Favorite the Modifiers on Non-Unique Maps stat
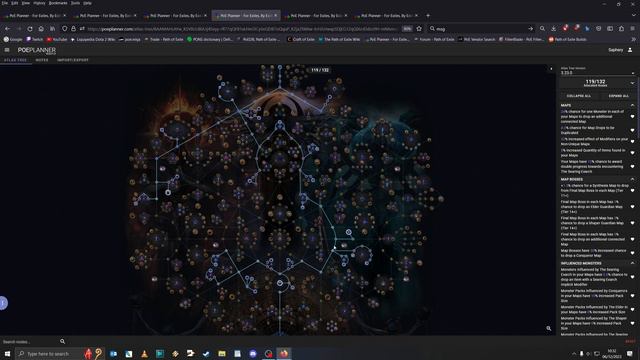This screenshot has width=640, height=360. [x=632, y=142]
